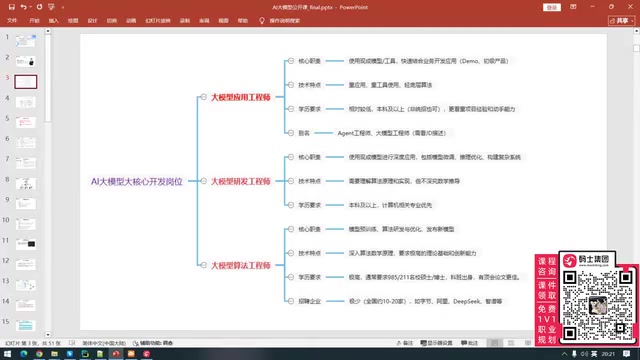
Task: Switch to Slide Sorter view icon
Action: (511, 343)
